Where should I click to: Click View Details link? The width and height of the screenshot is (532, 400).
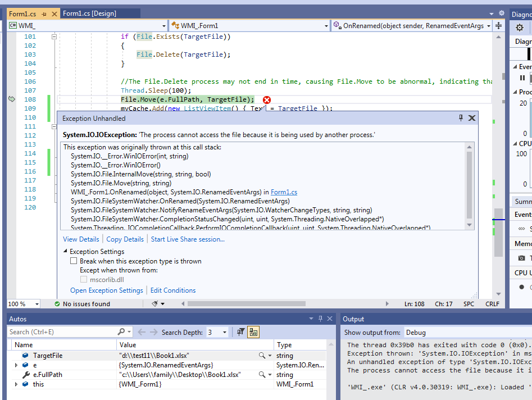click(x=81, y=239)
